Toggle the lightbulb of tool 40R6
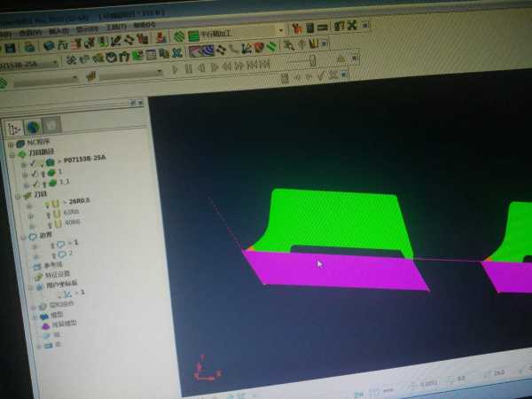532x399 pixels. click(x=51, y=224)
